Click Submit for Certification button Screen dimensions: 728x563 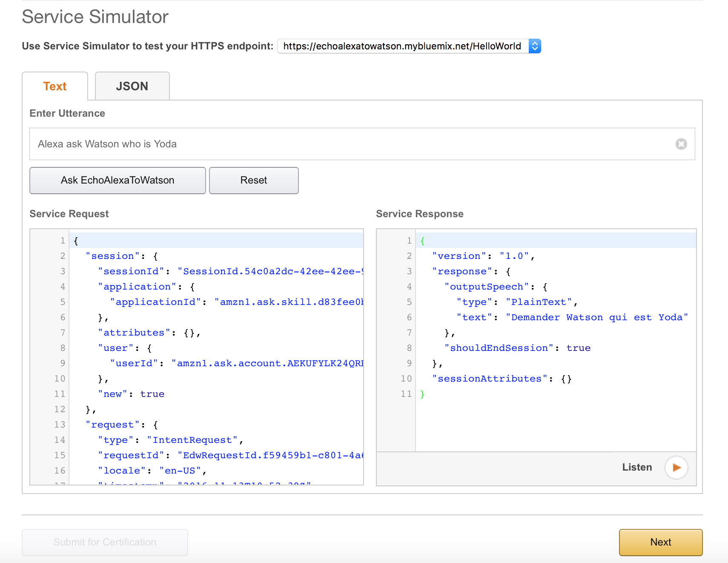tap(105, 542)
